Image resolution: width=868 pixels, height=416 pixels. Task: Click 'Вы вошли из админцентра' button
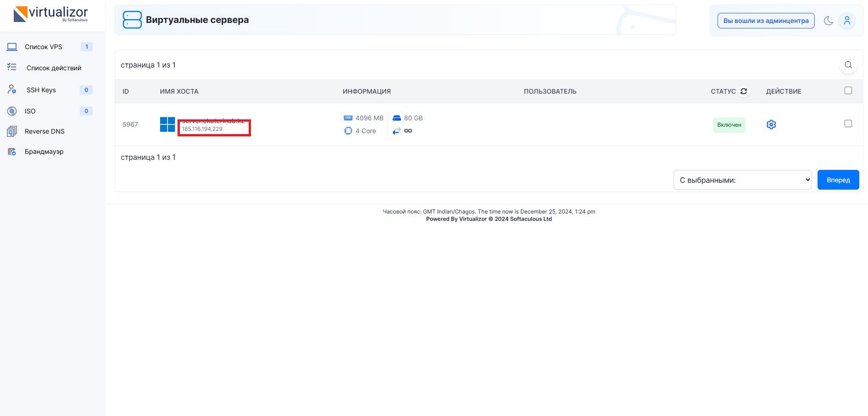coord(766,21)
